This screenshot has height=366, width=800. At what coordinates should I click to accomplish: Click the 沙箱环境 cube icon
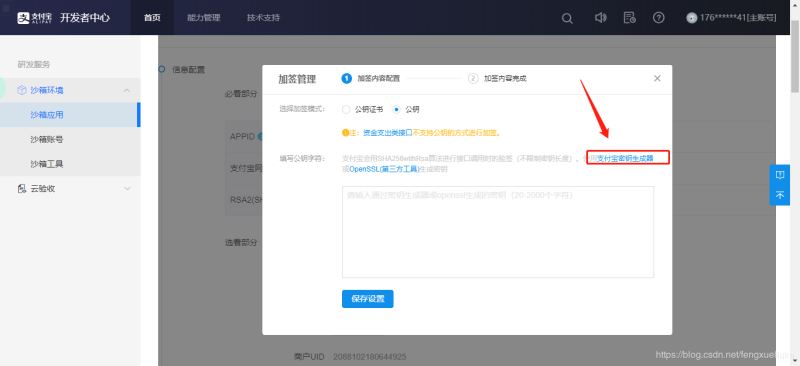(21, 90)
